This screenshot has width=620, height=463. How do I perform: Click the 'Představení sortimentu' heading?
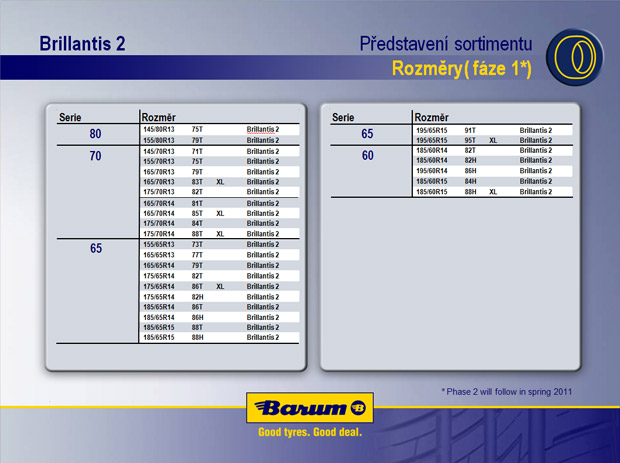point(446,43)
